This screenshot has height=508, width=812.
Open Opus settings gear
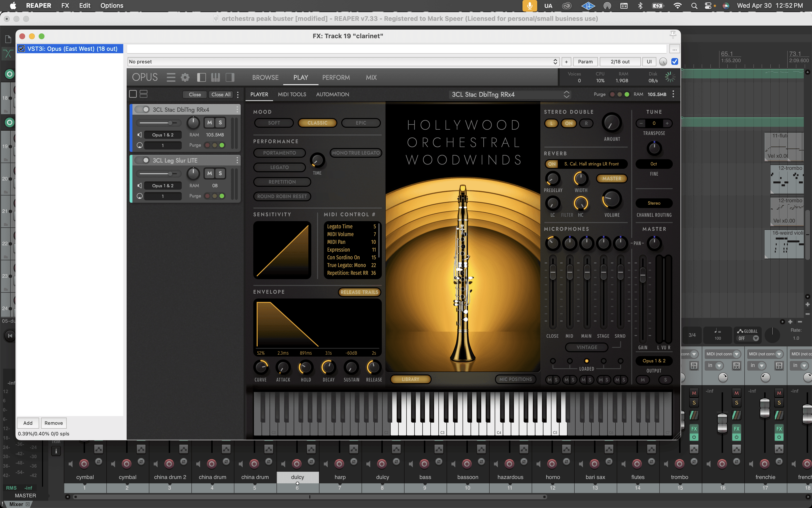tap(185, 78)
